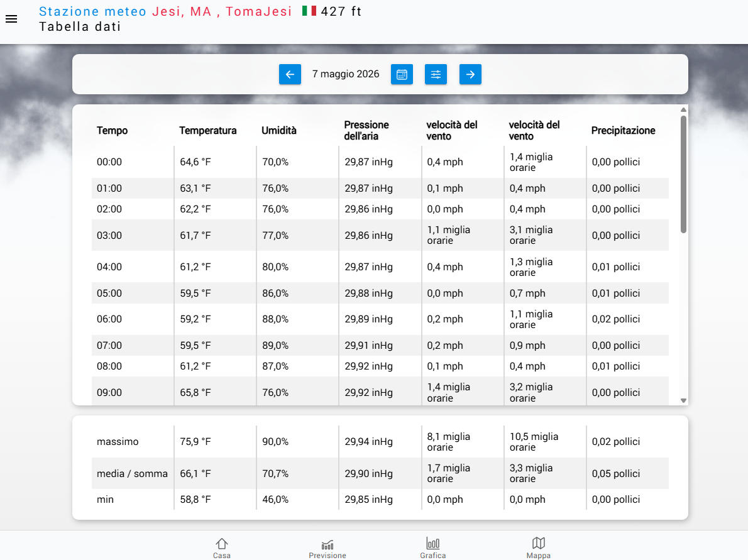Open the Previsione forecast tab

click(x=327, y=547)
